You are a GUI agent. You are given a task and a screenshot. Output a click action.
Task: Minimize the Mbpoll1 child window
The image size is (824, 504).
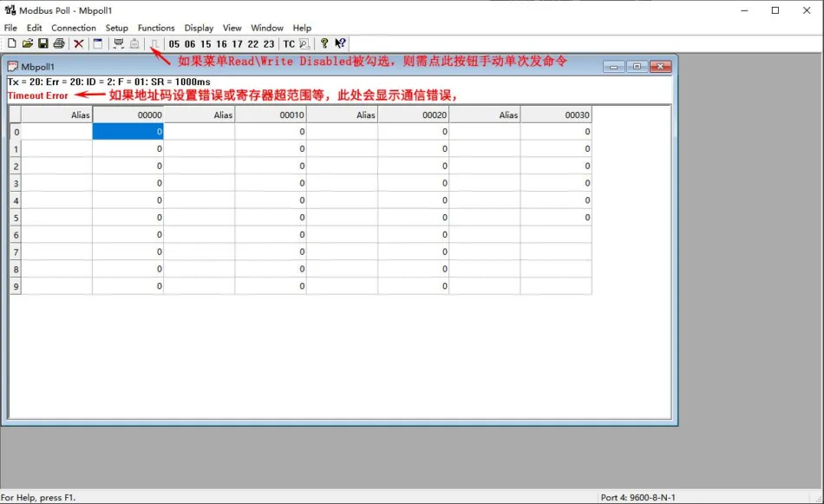pyautogui.click(x=614, y=66)
